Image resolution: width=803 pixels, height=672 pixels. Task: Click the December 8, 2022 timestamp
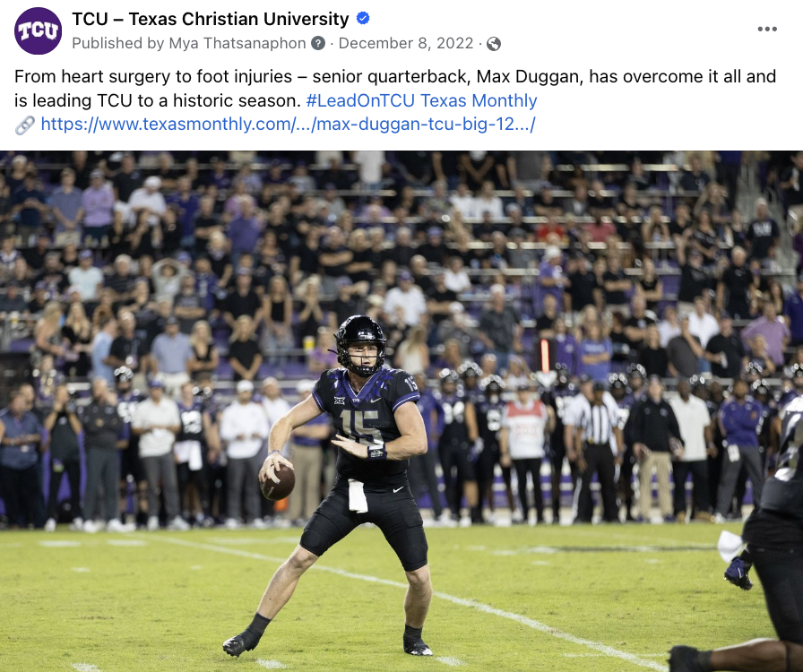[x=406, y=44]
